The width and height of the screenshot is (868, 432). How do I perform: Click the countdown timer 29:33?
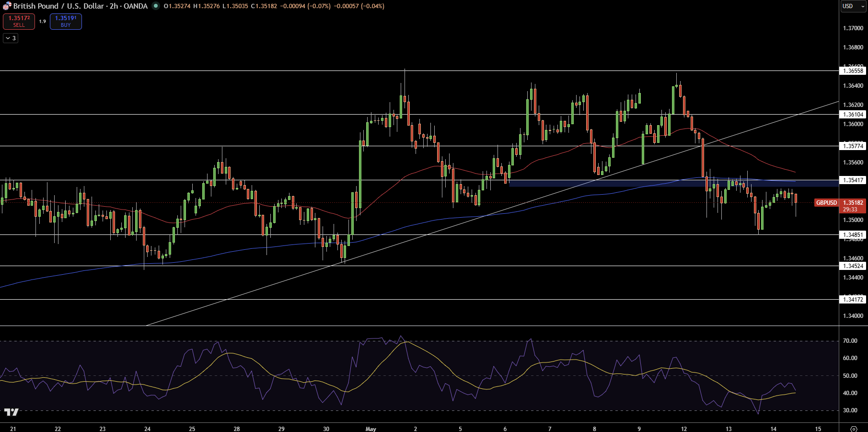click(850, 210)
